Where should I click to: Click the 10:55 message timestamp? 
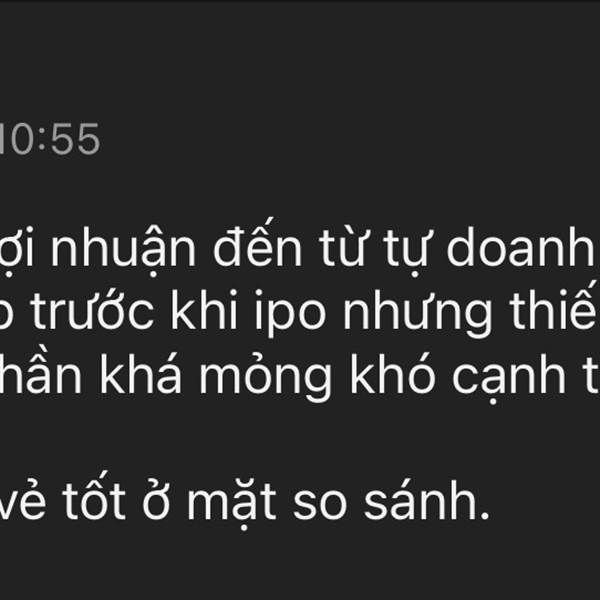click(49, 139)
